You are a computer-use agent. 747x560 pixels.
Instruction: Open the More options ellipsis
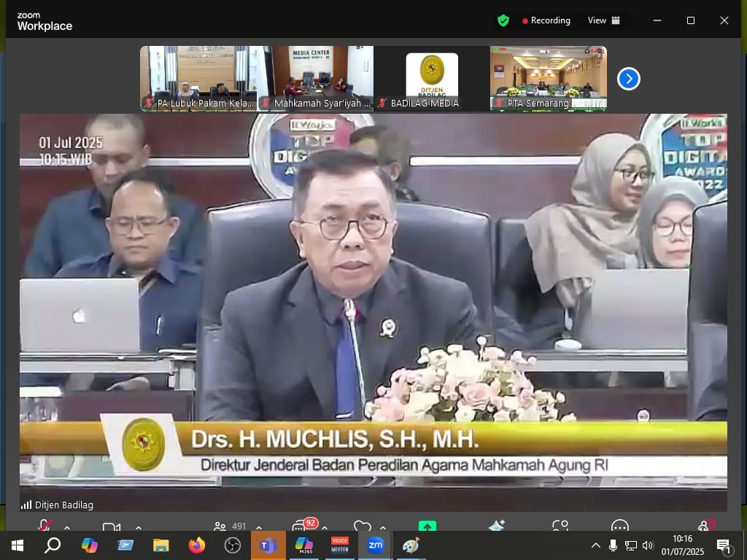[620, 526]
